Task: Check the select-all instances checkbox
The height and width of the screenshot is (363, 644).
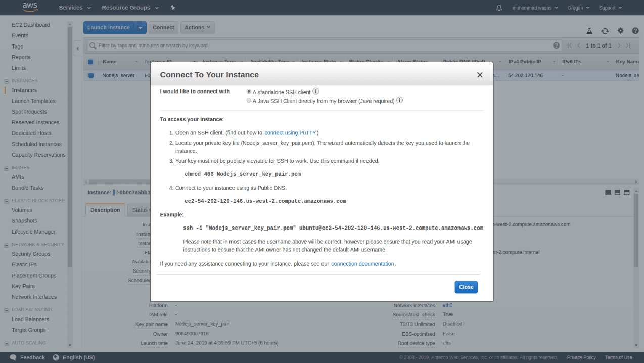Action: click(x=91, y=62)
